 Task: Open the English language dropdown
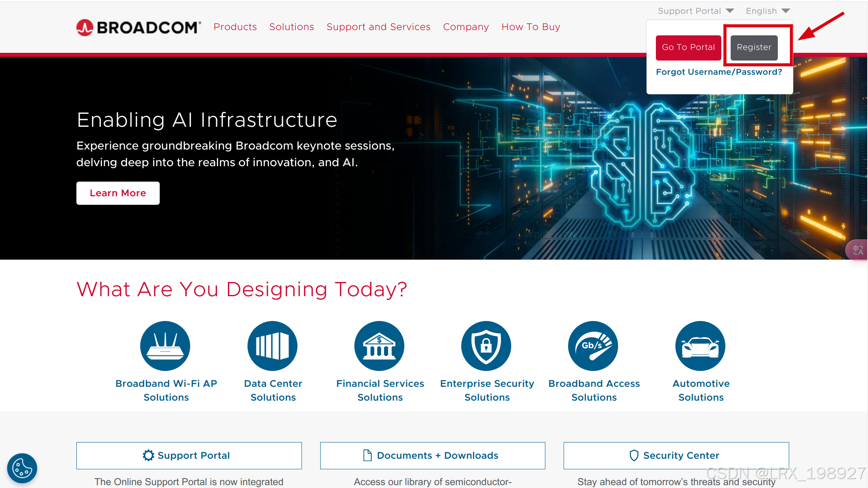pyautogui.click(x=767, y=11)
